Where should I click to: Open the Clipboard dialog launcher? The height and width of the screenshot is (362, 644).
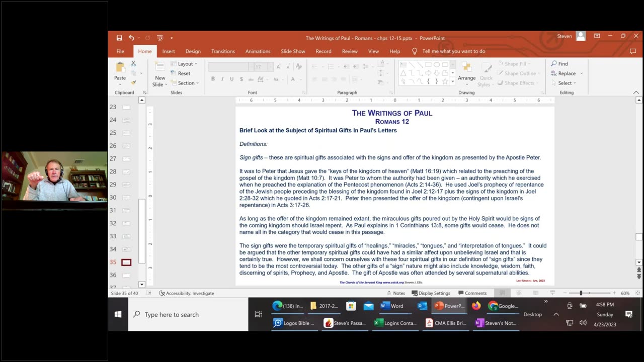(x=144, y=93)
